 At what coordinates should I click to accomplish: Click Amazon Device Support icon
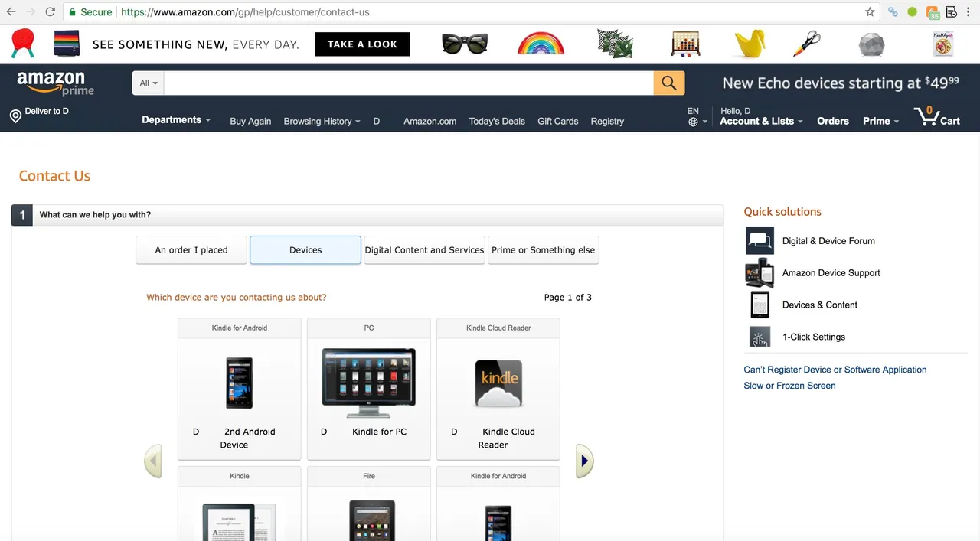click(x=760, y=273)
